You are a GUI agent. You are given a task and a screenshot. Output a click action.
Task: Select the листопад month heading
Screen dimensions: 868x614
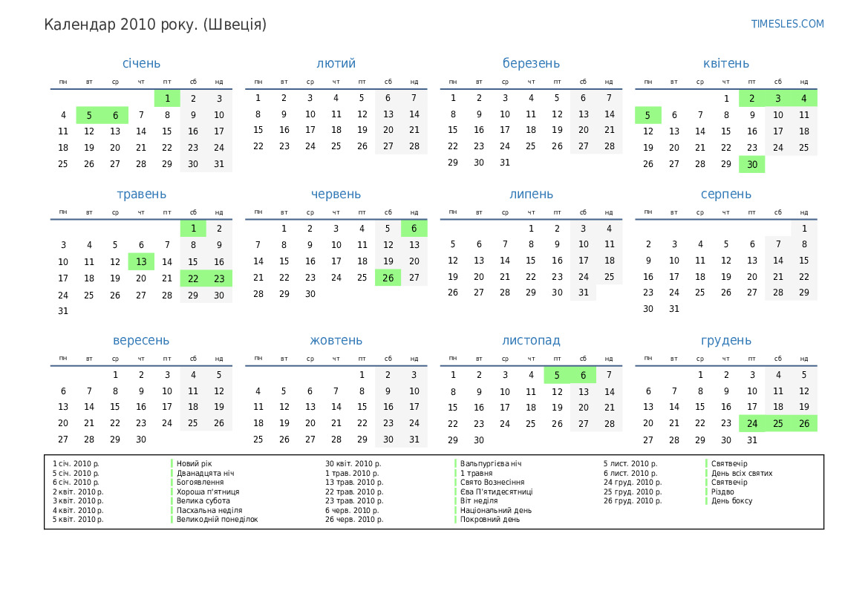pos(531,341)
